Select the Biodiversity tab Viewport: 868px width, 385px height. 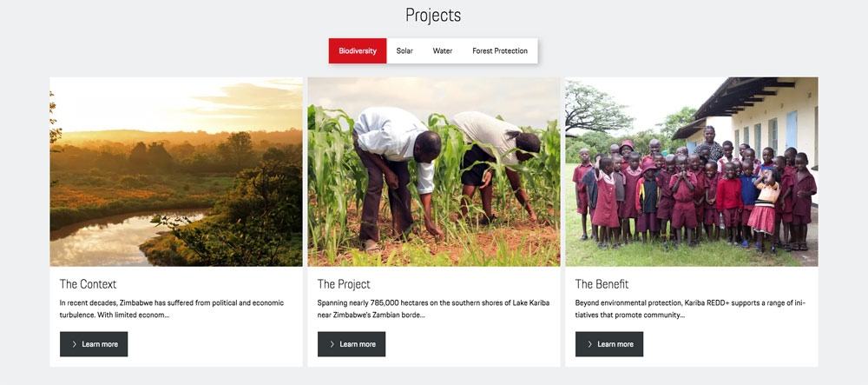(358, 51)
